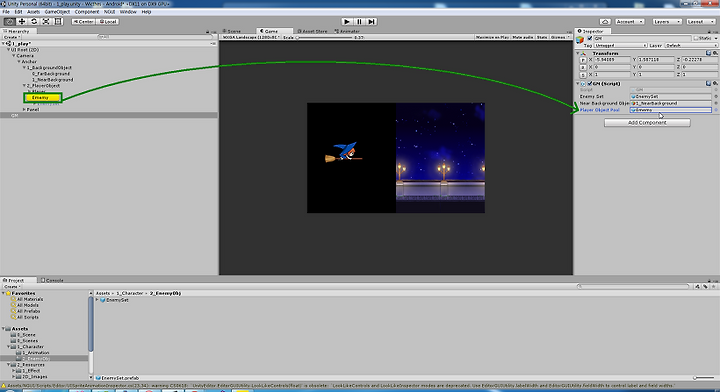The width and height of the screenshot is (720, 392).
Task: Toggle Stats in Game view
Action: pyautogui.click(x=542, y=37)
